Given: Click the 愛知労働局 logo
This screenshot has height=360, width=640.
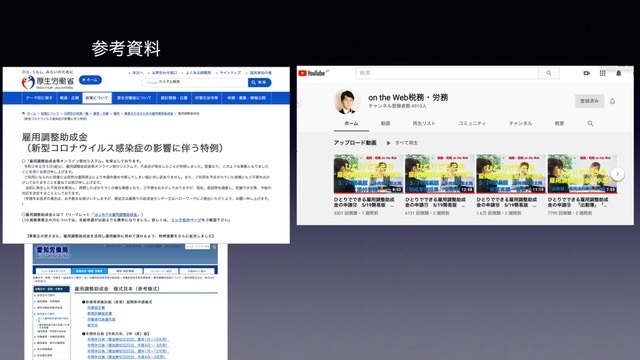Looking at the screenshot, I should 53,251.
